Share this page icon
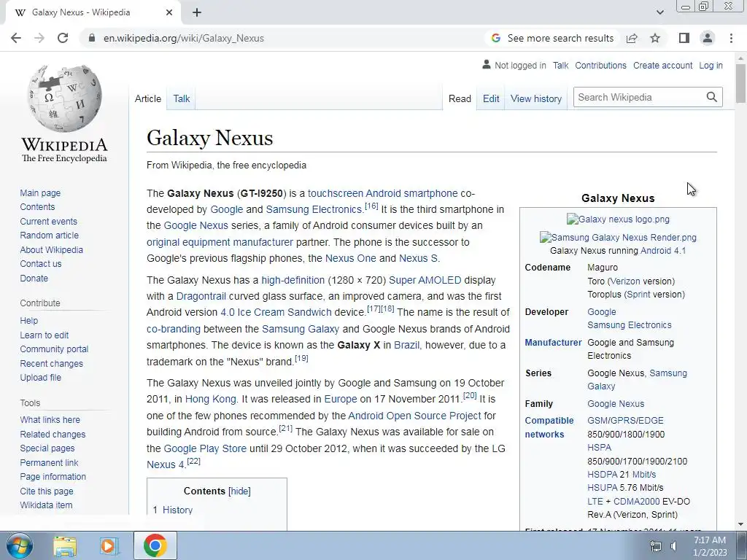 [x=632, y=38]
